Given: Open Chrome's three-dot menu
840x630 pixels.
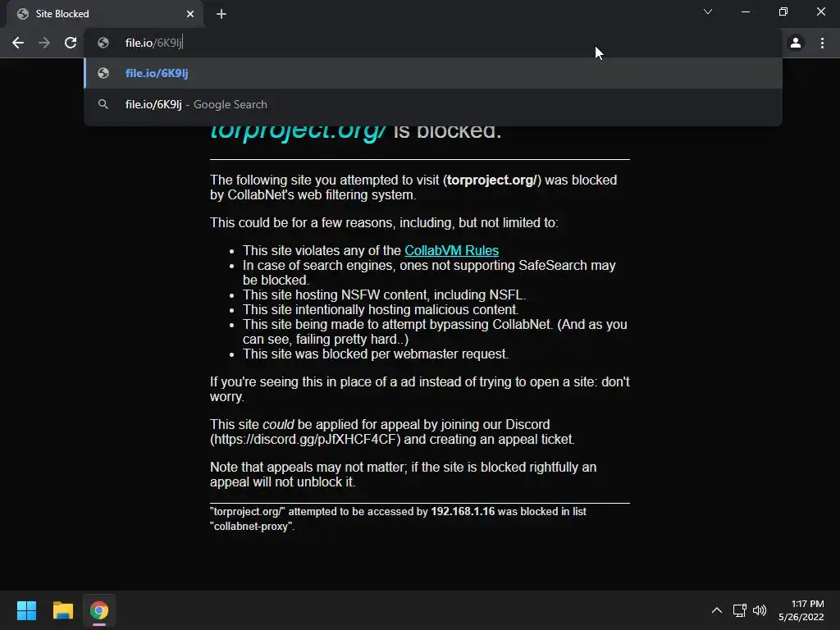Looking at the screenshot, I should tap(822, 43).
